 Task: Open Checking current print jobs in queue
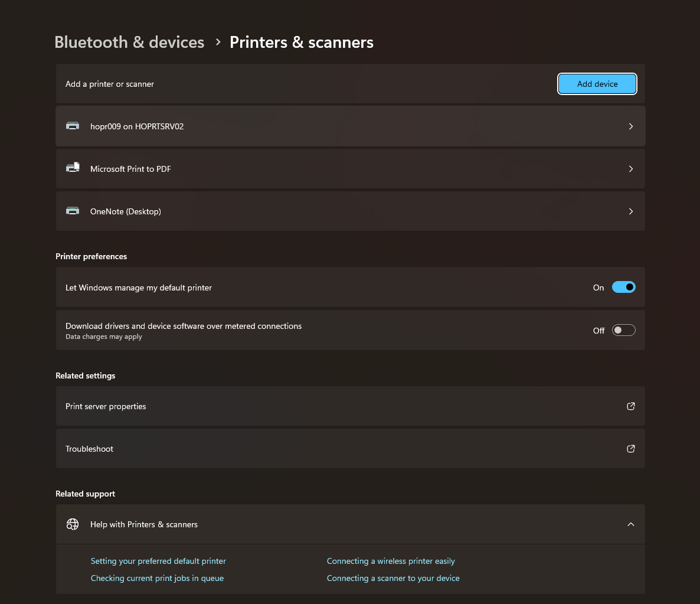pyautogui.click(x=157, y=578)
